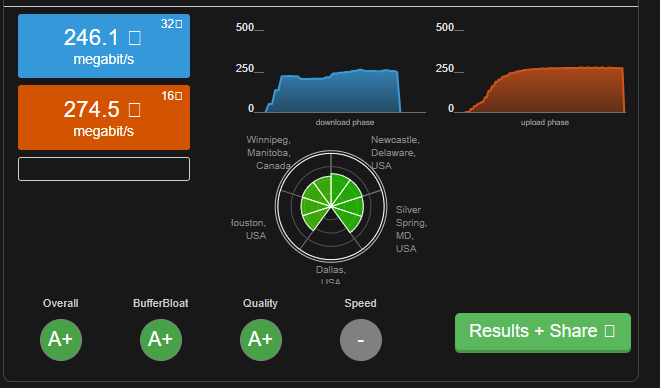Click the 'upload phase' caption

545,122
